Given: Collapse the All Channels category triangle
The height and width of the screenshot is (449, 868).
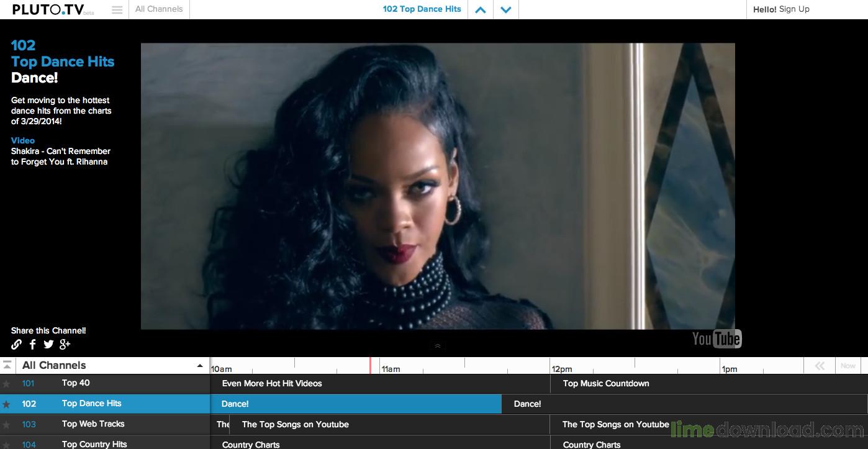Looking at the screenshot, I should click(x=200, y=365).
